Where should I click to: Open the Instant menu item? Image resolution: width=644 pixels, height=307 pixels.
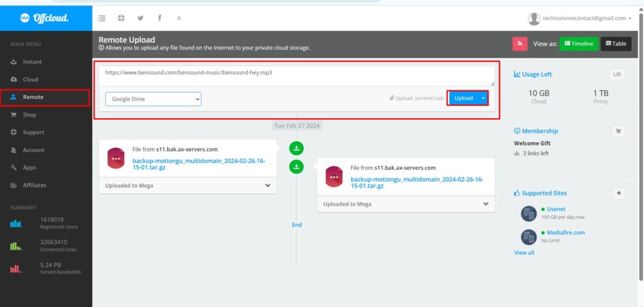coord(32,62)
